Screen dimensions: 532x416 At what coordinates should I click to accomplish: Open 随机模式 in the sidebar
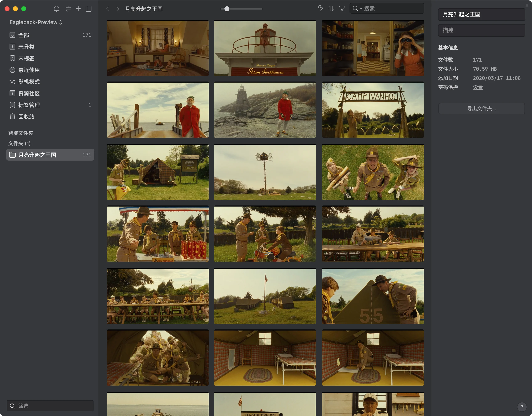[50, 82]
